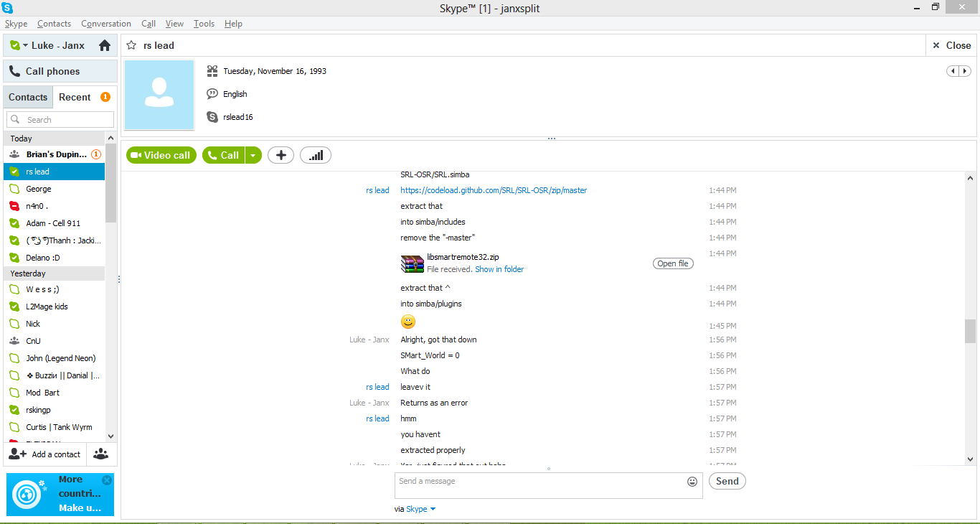The image size is (980, 524).
Task: Open the Tools menu
Action: tap(204, 24)
